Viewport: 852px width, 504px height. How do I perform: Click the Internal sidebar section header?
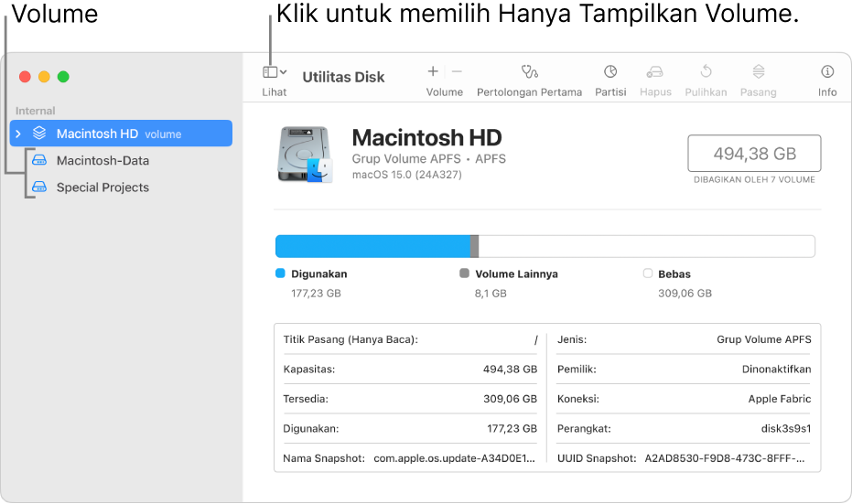pos(36,111)
